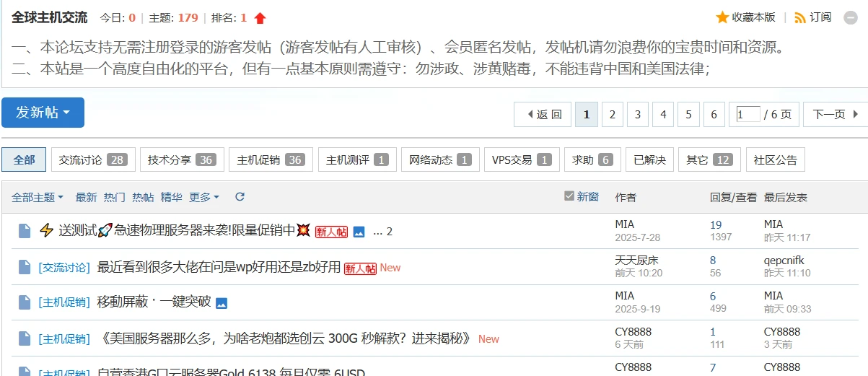This screenshot has height=376, width=868.
Task: Go to page 3
Action: click(x=637, y=114)
